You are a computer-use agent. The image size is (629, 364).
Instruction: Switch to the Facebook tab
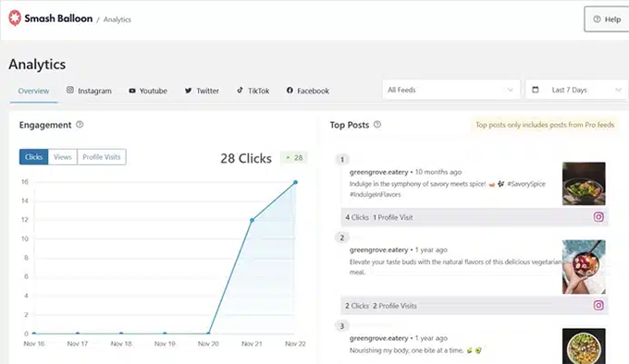point(308,91)
